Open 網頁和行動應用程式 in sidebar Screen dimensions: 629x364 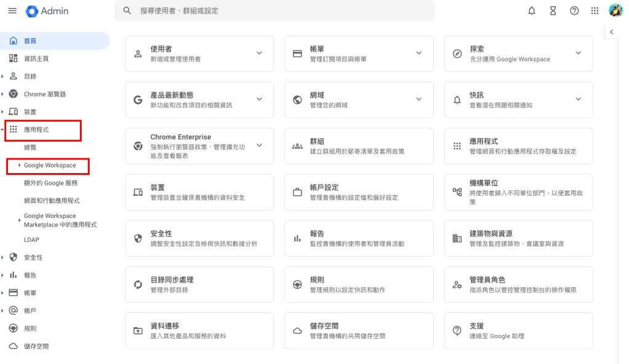pos(52,201)
